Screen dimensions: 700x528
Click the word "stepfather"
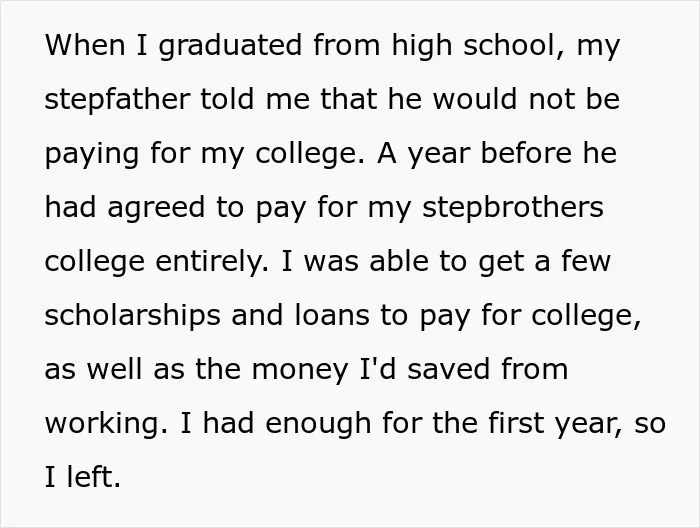click(117, 100)
